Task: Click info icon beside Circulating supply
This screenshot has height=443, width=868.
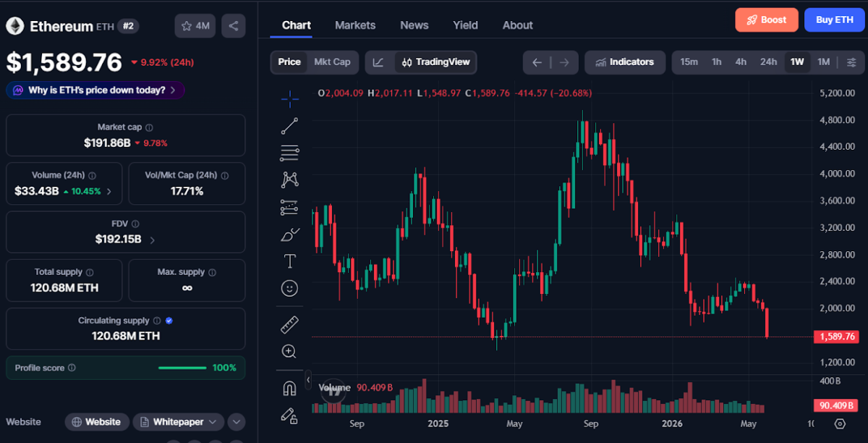Action: [x=156, y=321]
